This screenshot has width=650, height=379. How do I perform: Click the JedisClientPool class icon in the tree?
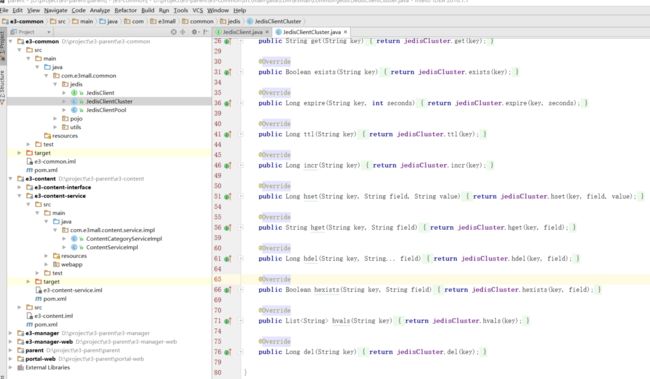point(74,110)
